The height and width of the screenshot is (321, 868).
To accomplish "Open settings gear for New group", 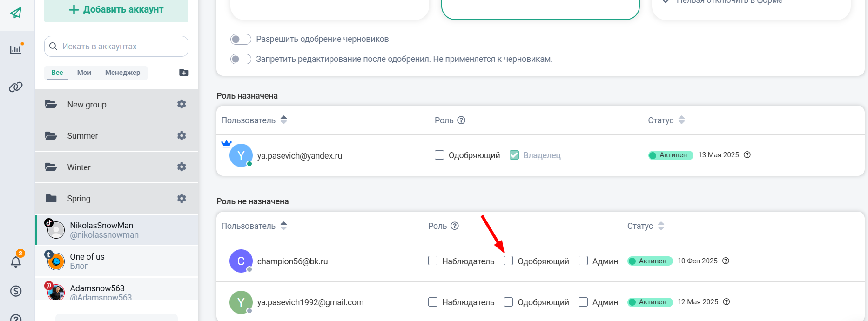I will point(182,104).
